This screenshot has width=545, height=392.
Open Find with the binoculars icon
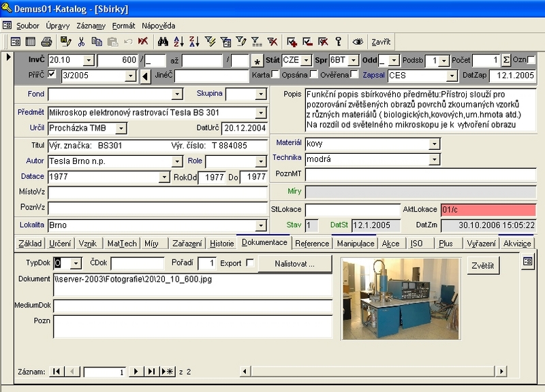163,42
